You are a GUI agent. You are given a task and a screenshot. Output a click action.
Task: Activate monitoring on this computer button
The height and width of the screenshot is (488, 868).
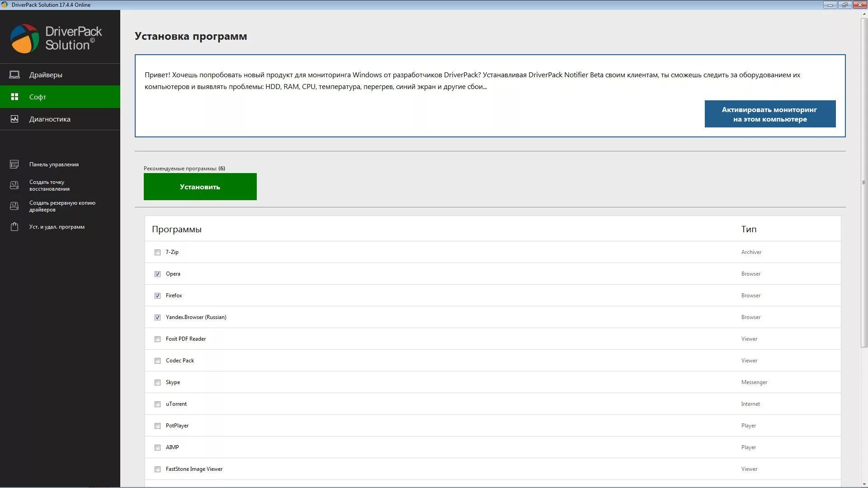point(769,114)
